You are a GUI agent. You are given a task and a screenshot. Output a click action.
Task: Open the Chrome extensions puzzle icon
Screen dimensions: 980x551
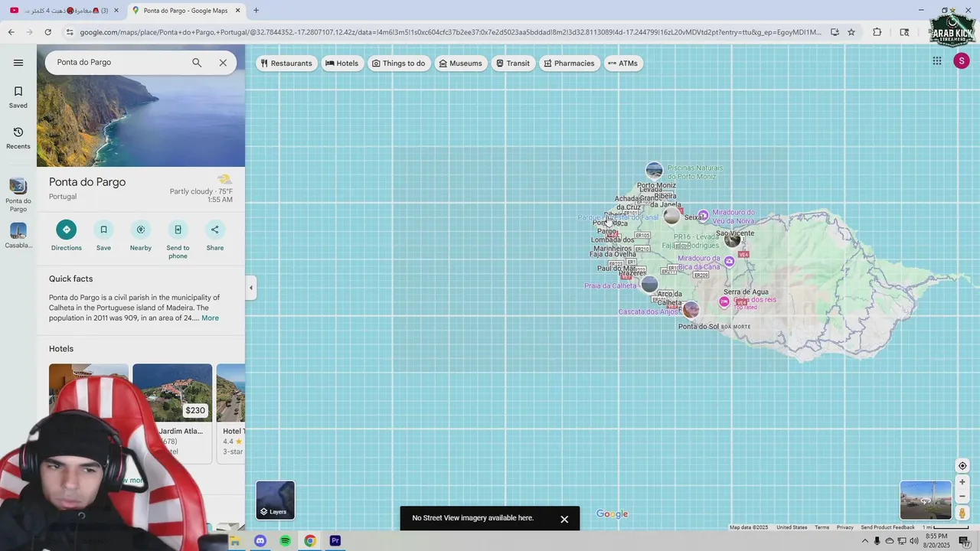click(877, 32)
